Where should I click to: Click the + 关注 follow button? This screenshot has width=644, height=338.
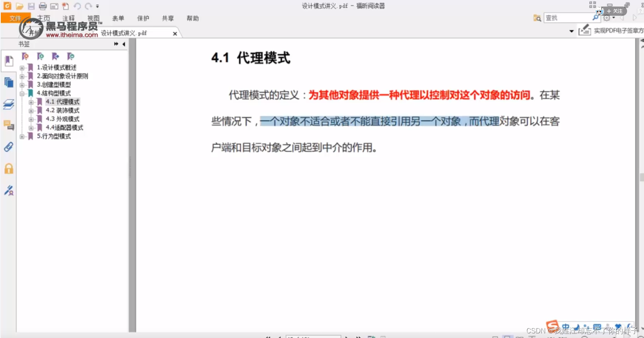click(x=615, y=11)
